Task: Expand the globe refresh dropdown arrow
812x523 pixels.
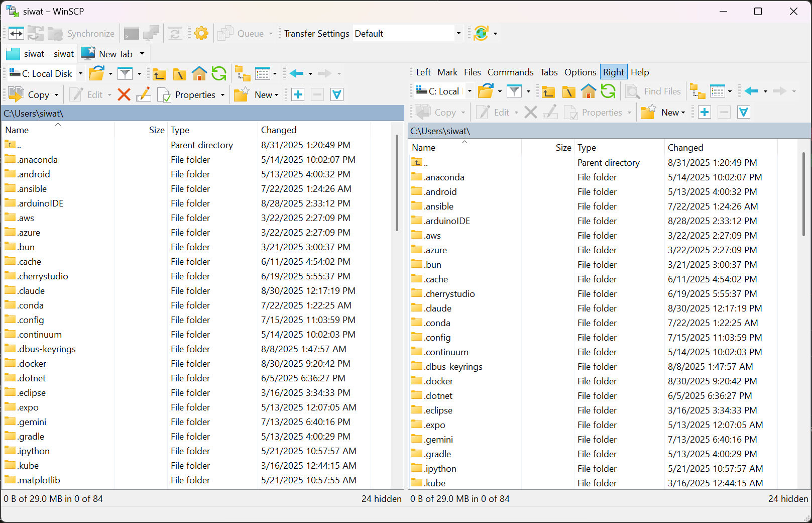Action: [x=495, y=34]
